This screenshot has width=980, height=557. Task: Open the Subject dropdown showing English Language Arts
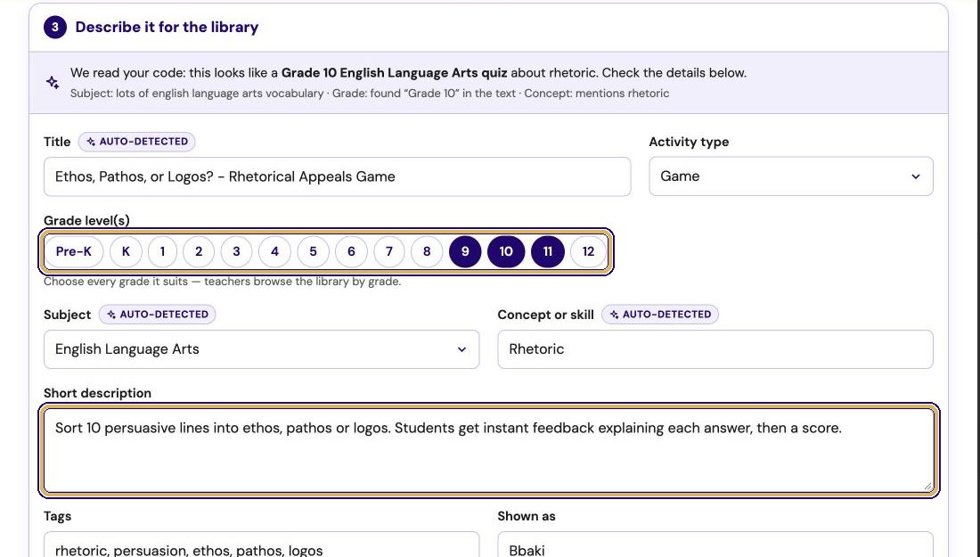(x=261, y=349)
